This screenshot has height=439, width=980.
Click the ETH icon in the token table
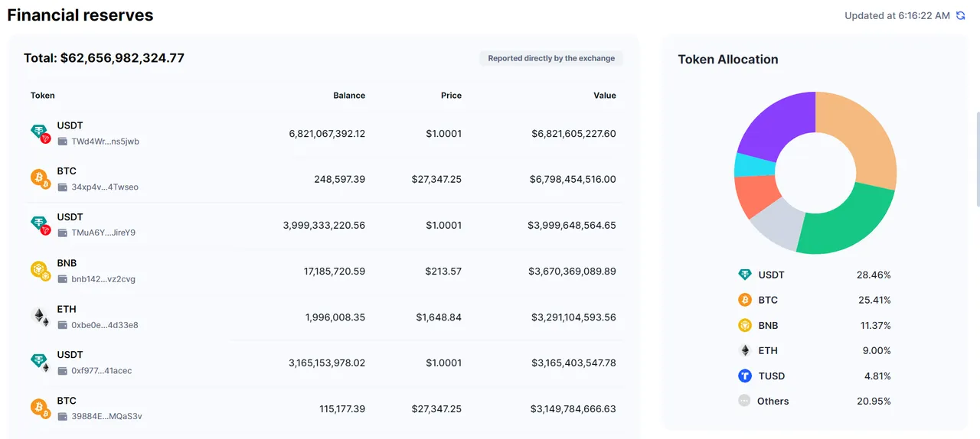(40, 317)
